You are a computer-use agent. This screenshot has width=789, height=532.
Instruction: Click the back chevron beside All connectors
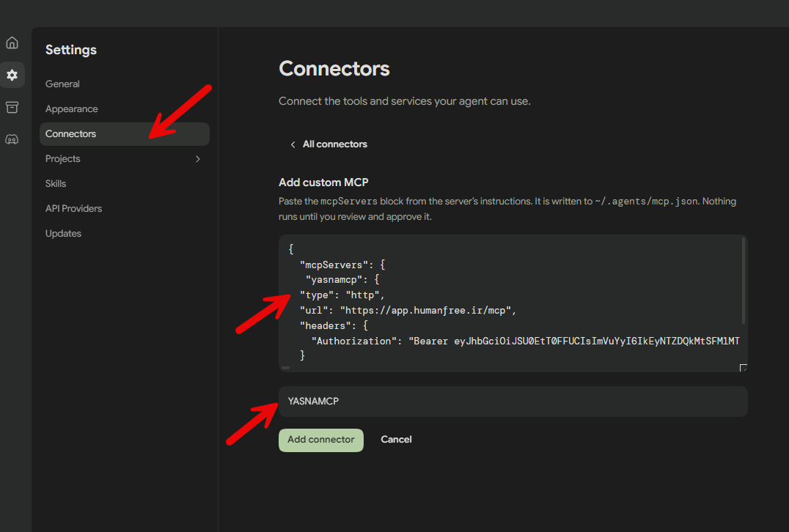point(293,145)
